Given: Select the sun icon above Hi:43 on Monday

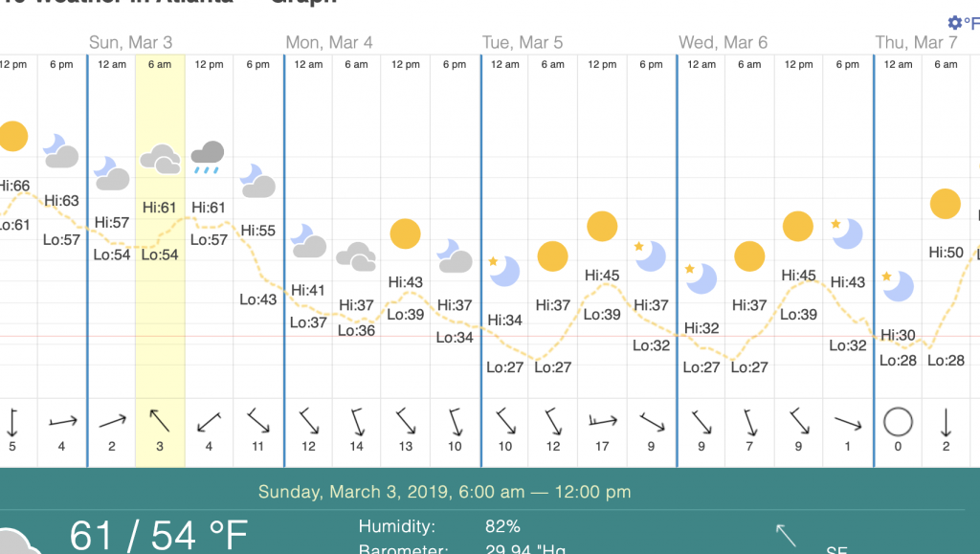Looking at the screenshot, I should click(x=405, y=233).
